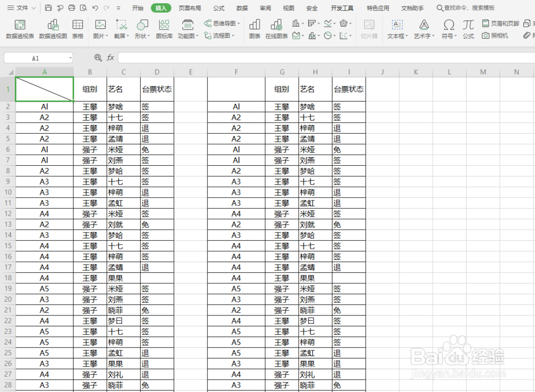Image resolution: width=535 pixels, height=392 pixels.
Task: Click the save icon in quick access bar
Action: [x=49, y=8]
